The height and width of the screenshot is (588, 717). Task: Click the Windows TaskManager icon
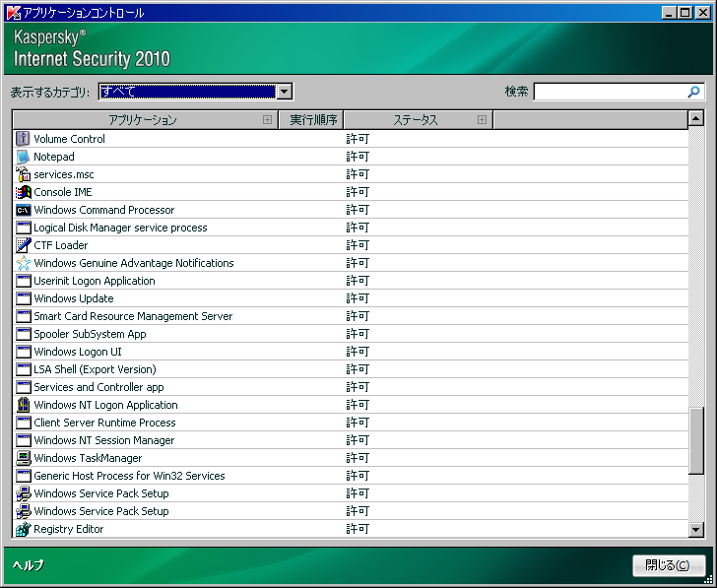pyautogui.click(x=23, y=458)
